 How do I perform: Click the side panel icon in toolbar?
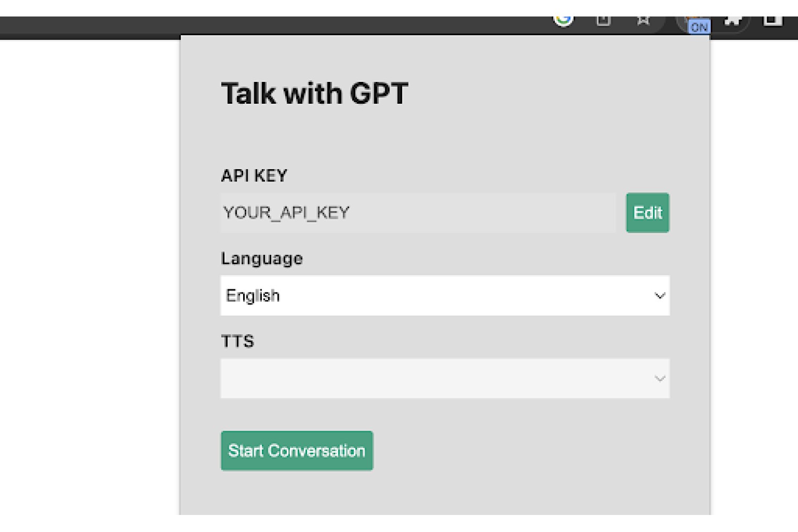click(773, 20)
